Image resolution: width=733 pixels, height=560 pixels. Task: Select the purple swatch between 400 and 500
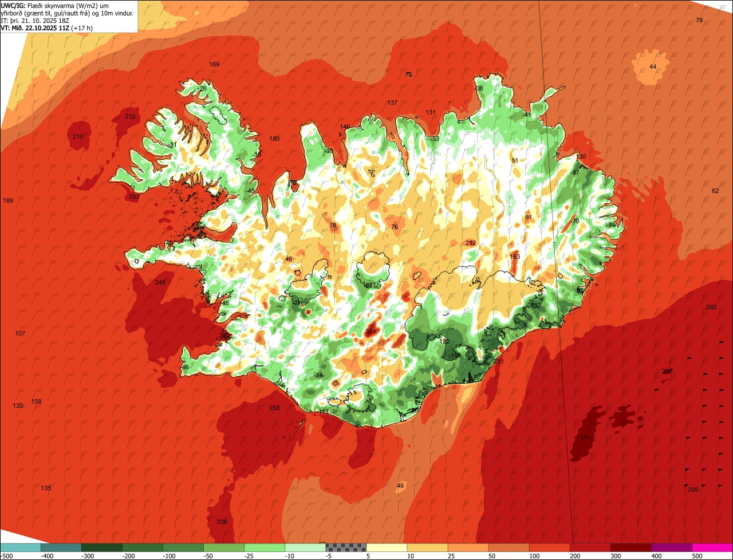[x=671, y=547]
